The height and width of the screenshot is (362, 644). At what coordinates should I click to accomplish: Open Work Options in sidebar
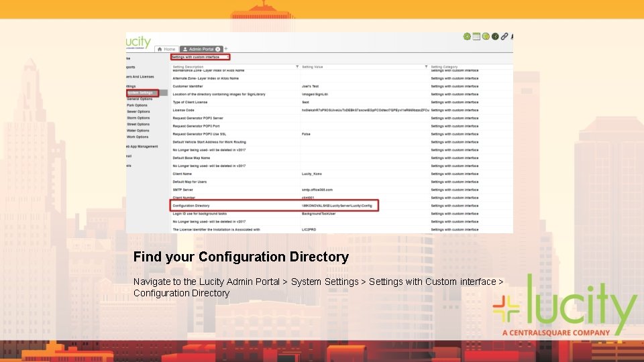[x=138, y=137]
